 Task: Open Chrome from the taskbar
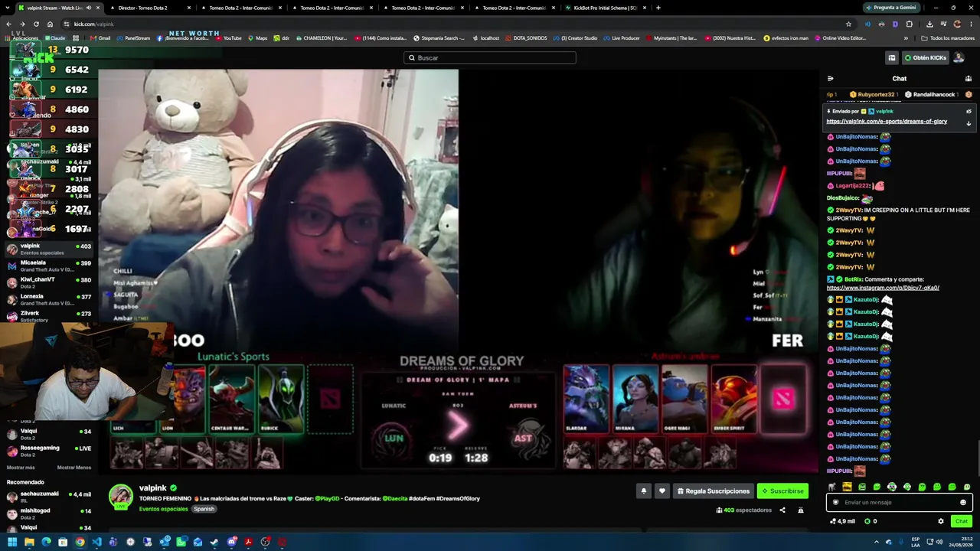tap(80, 542)
